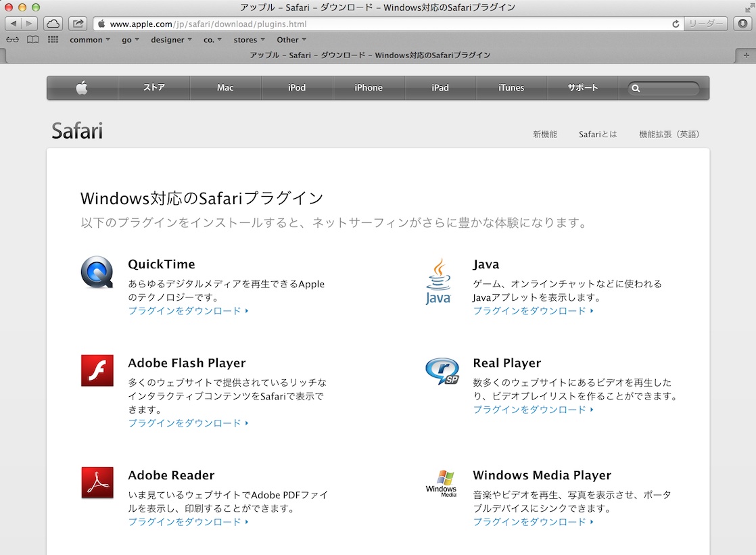Open the Downloads arrow button
This screenshot has height=555, width=756.
click(x=741, y=24)
